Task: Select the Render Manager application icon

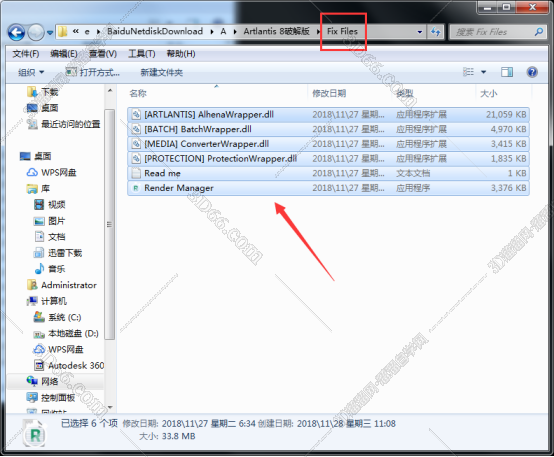Action: [136, 188]
